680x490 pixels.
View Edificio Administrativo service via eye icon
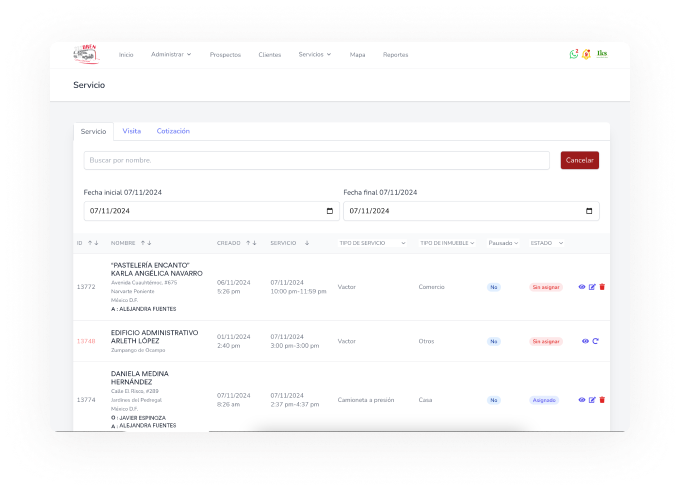[585, 341]
